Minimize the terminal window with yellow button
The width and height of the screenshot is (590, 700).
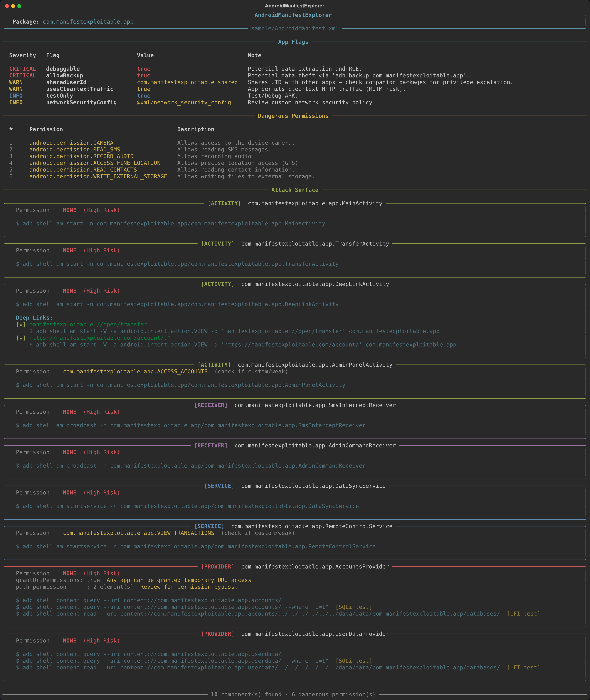[13, 6]
